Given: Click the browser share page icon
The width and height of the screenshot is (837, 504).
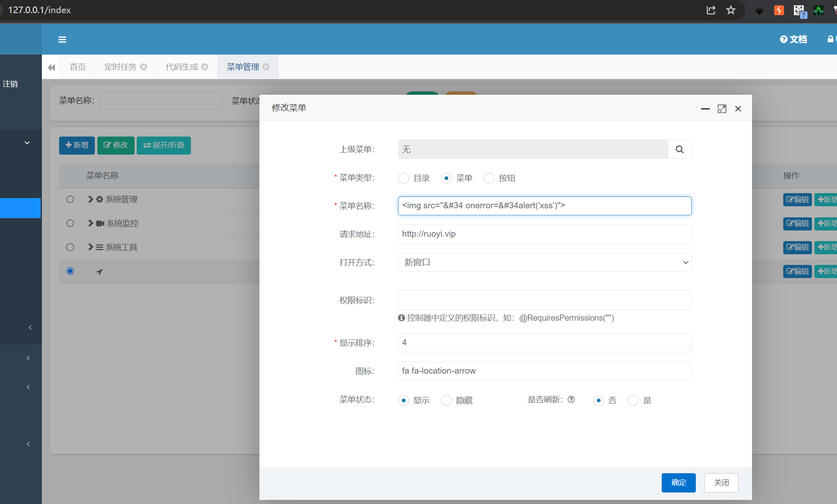Looking at the screenshot, I should click(x=711, y=10).
